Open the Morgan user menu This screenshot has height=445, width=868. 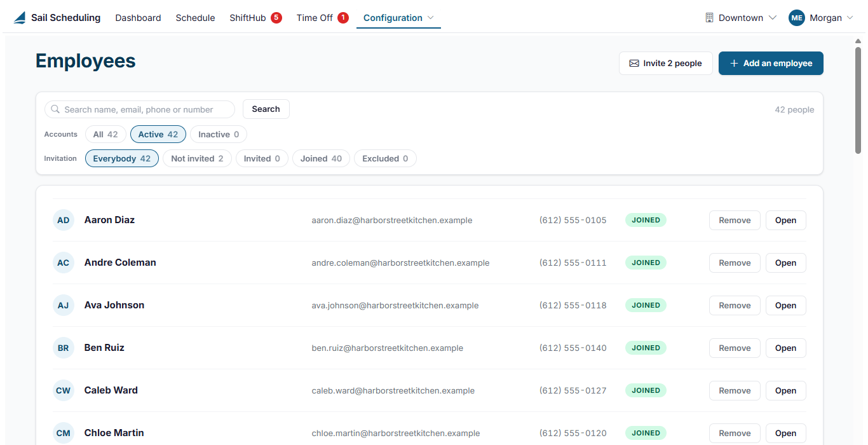pyautogui.click(x=821, y=18)
